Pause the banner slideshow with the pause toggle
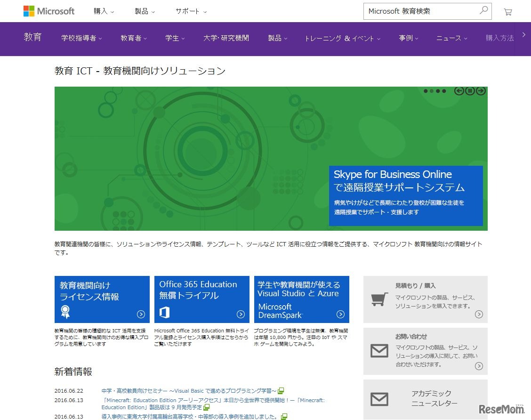The width and height of the screenshot is (531, 420). (470, 91)
